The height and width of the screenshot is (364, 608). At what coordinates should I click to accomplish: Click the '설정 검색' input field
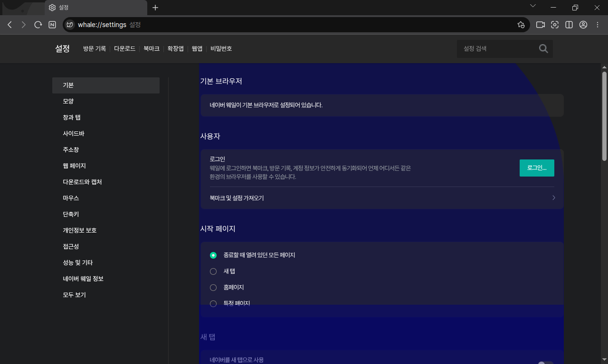[496, 48]
